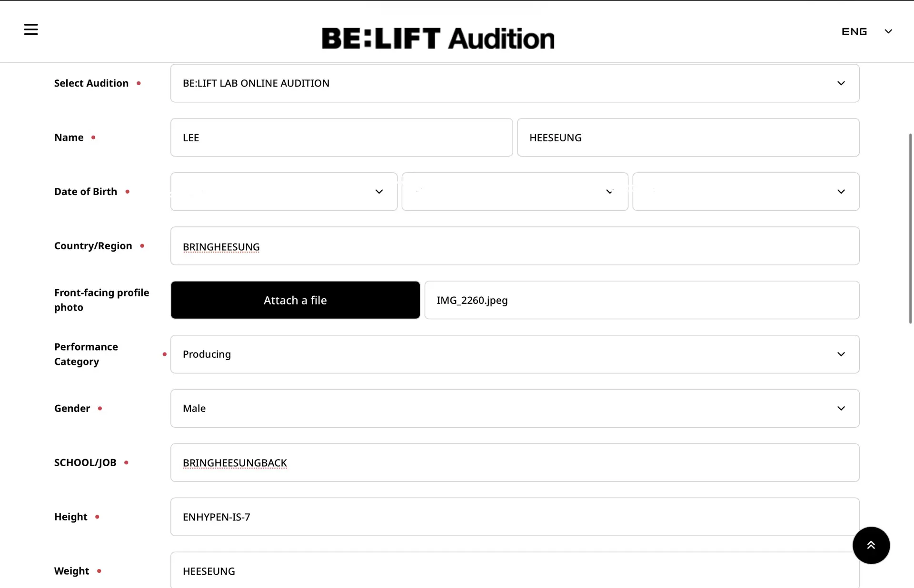Open the Select Audition dropdown

click(515, 83)
